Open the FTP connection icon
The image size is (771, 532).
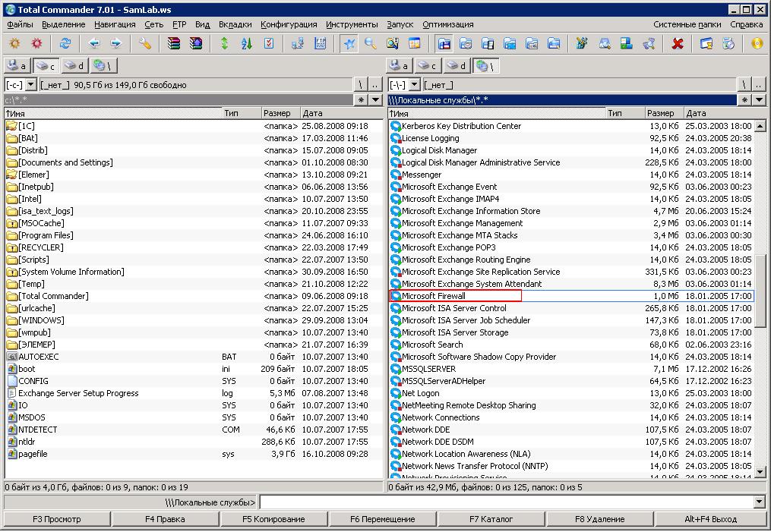pyautogui.click(x=320, y=44)
